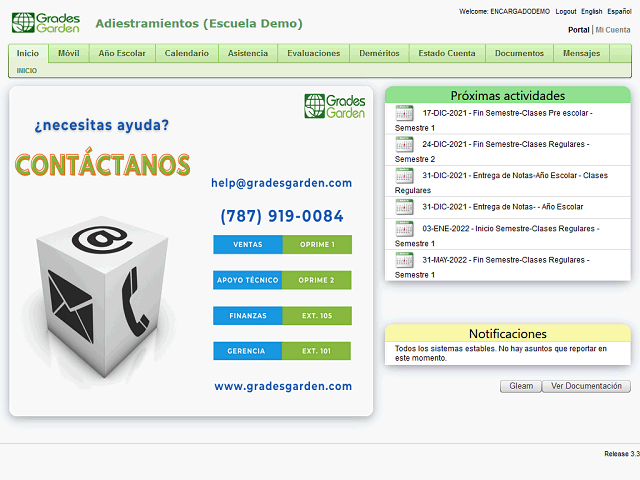Click the Logout link
This screenshot has height=480, width=640.
(x=566, y=11)
